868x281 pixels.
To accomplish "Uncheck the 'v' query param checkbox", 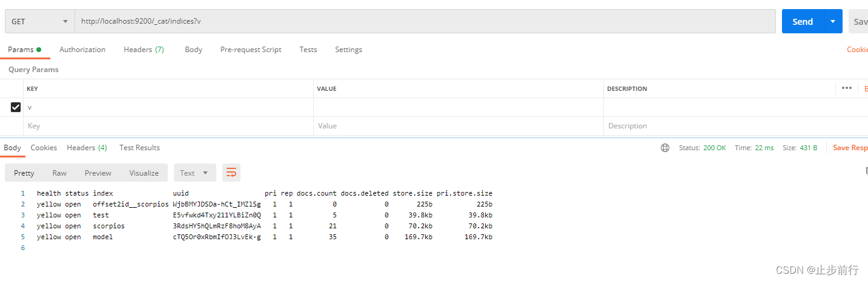I will click(x=16, y=107).
